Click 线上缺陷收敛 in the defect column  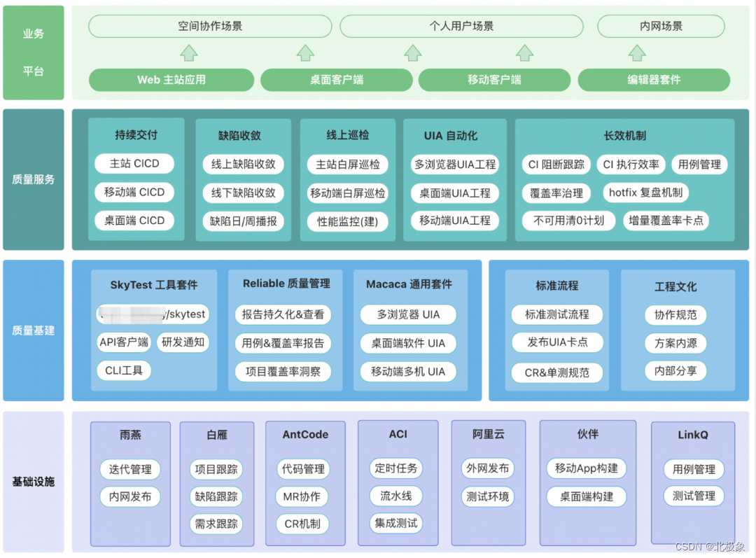pos(242,165)
